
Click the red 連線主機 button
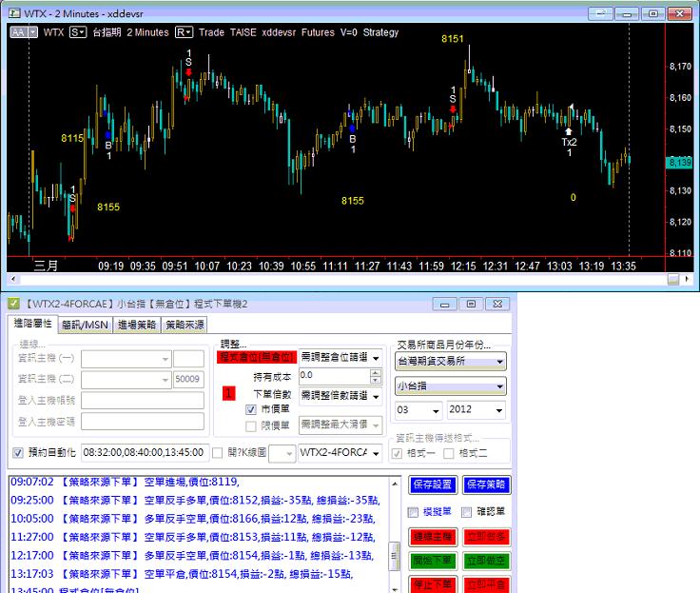(433, 537)
